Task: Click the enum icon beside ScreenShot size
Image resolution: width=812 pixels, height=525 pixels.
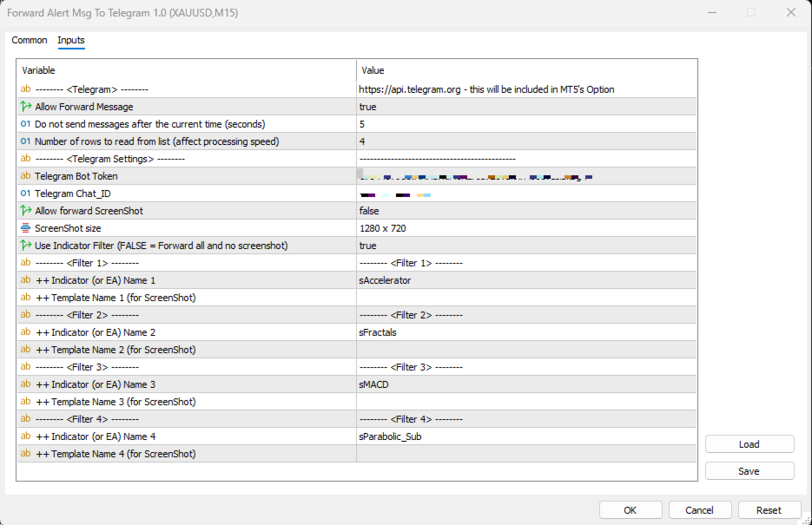Action: click(x=25, y=228)
